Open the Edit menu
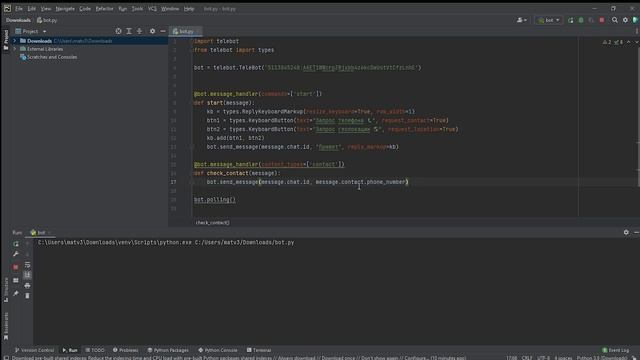 pos(31,9)
